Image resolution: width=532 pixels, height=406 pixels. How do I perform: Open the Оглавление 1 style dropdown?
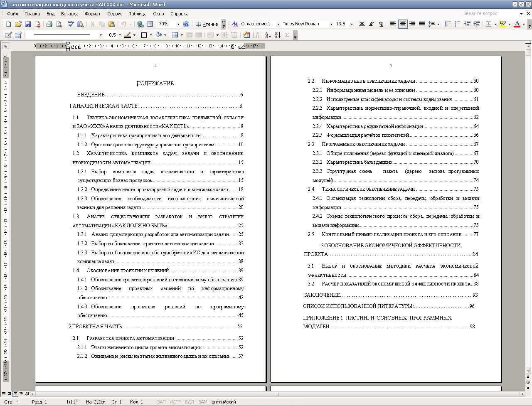click(x=278, y=24)
